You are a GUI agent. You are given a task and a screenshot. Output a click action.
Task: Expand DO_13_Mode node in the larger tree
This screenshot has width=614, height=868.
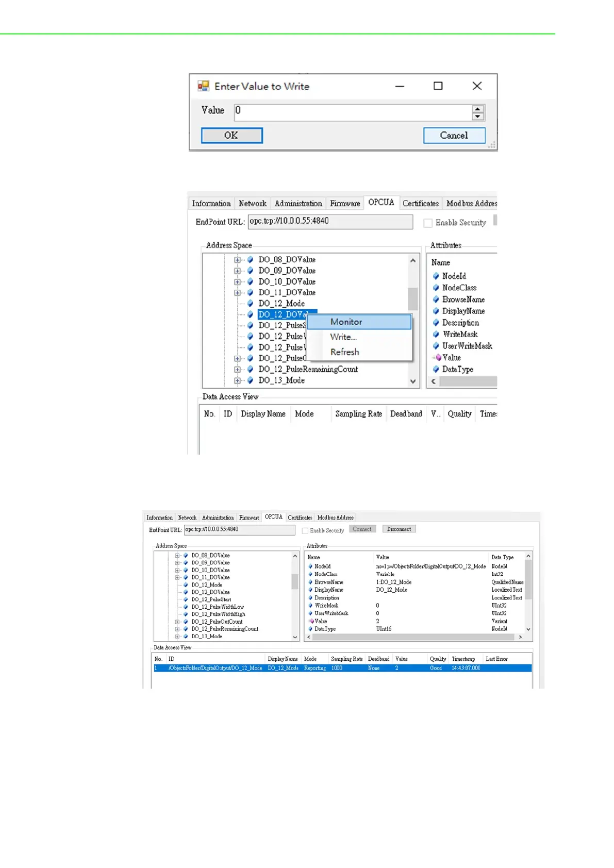click(x=237, y=380)
